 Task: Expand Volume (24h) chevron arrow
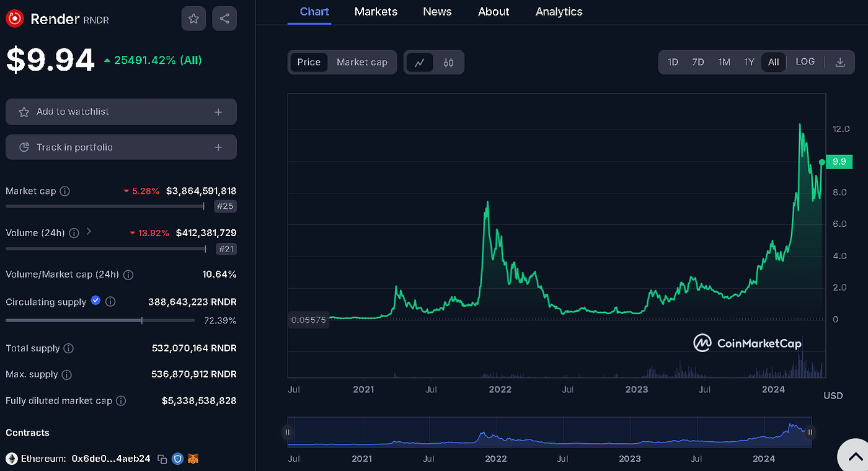coord(89,231)
